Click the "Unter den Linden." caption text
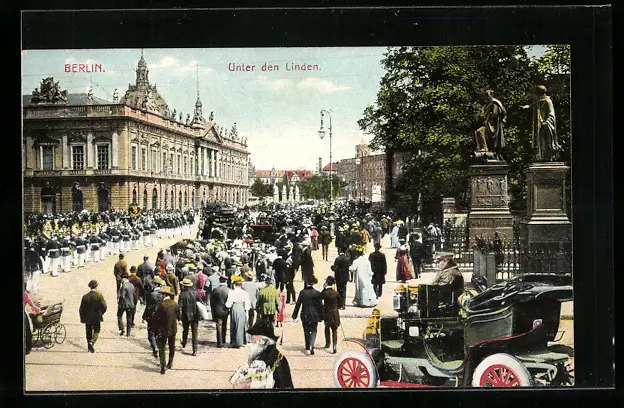This screenshot has height=408, width=624. click(x=260, y=67)
